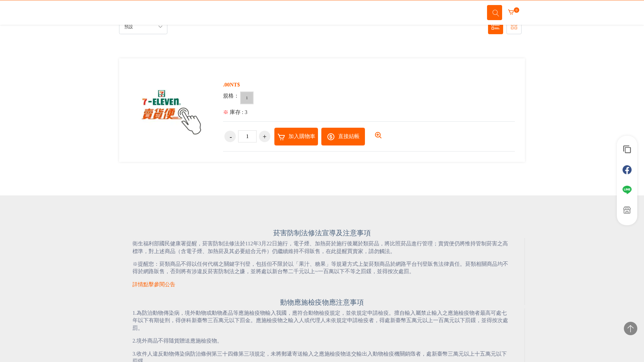Click the copy link icon in sidebar
This screenshot has width=644, height=362.
tap(627, 149)
